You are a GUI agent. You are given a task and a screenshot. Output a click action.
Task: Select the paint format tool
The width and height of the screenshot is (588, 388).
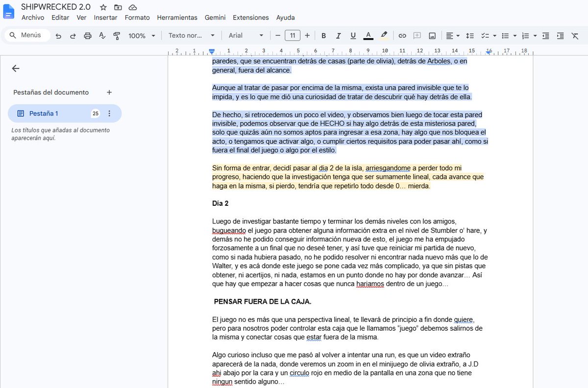[117, 36]
